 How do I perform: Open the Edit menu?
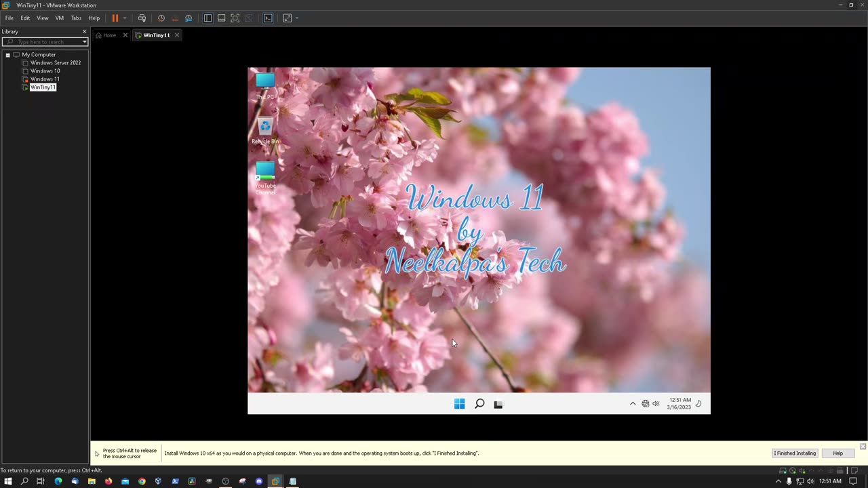[x=25, y=18]
